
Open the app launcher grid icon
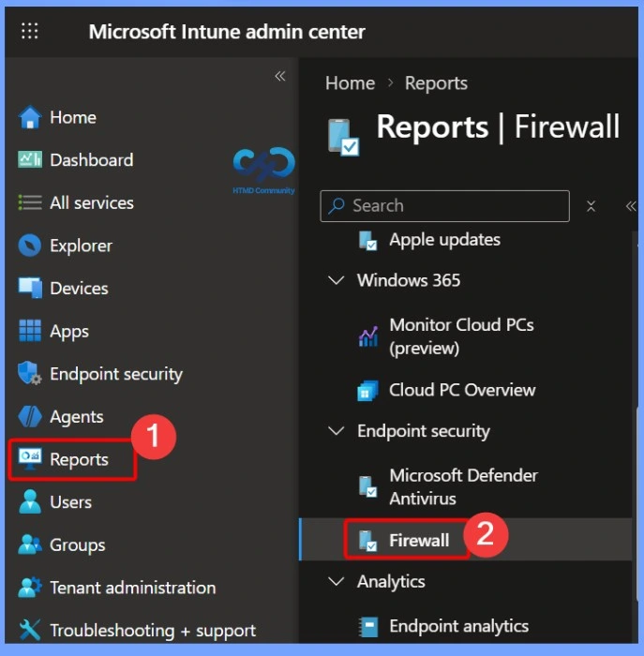[29, 31]
